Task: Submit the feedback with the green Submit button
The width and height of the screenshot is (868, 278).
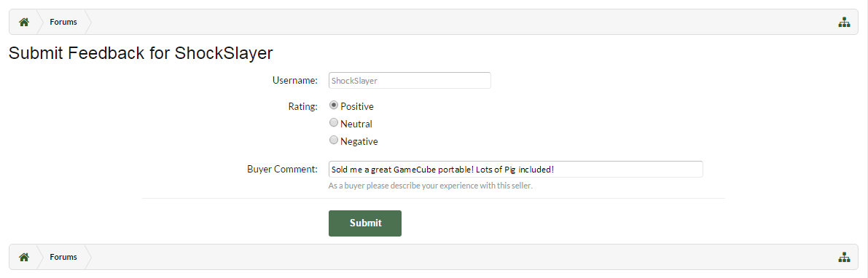Action: pos(365,223)
